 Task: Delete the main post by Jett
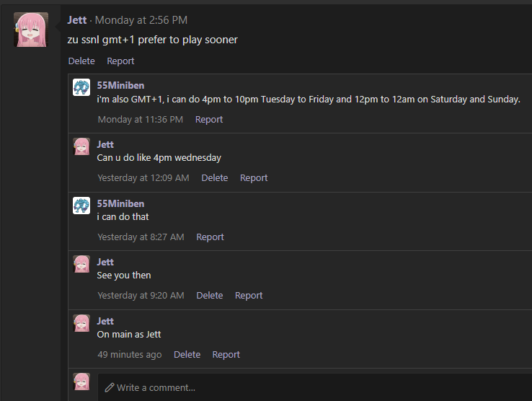tap(81, 61)
